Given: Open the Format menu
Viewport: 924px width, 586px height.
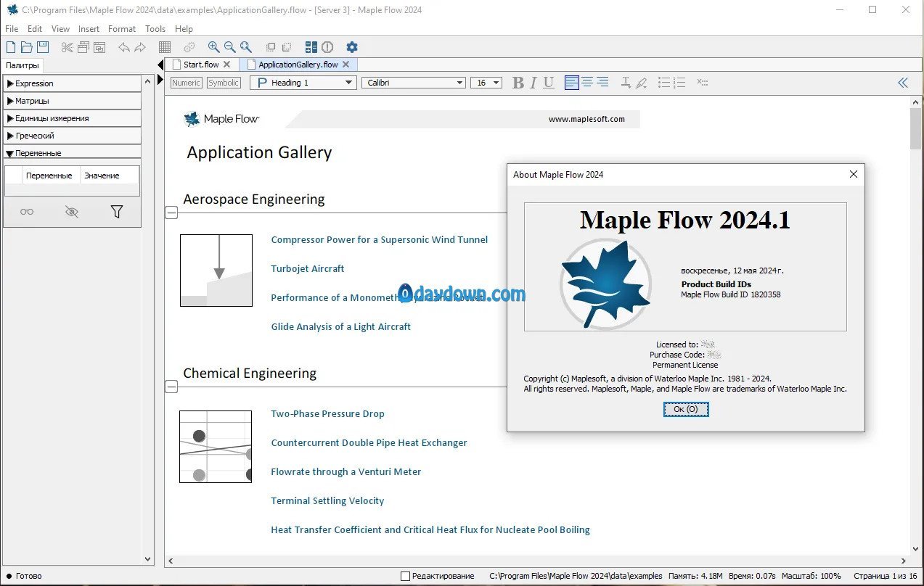Looking at the screenshot, I should pos(122,29).
